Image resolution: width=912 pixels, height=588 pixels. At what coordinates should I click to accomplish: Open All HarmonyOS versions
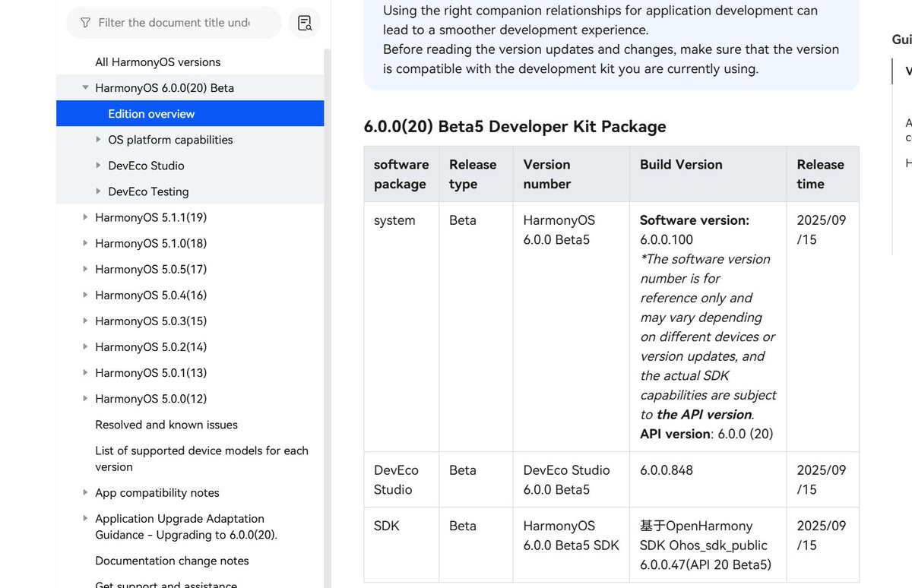[x=158, y=62]
